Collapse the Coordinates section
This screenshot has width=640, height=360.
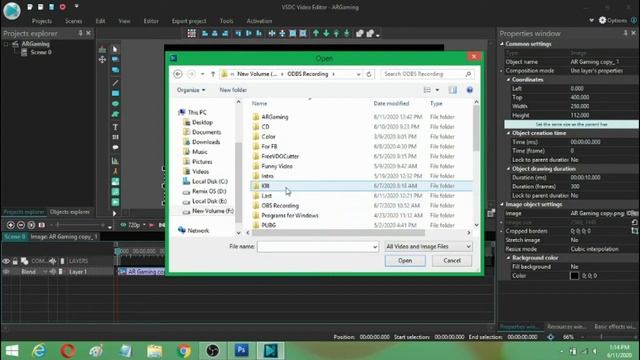tap(509, 80)
